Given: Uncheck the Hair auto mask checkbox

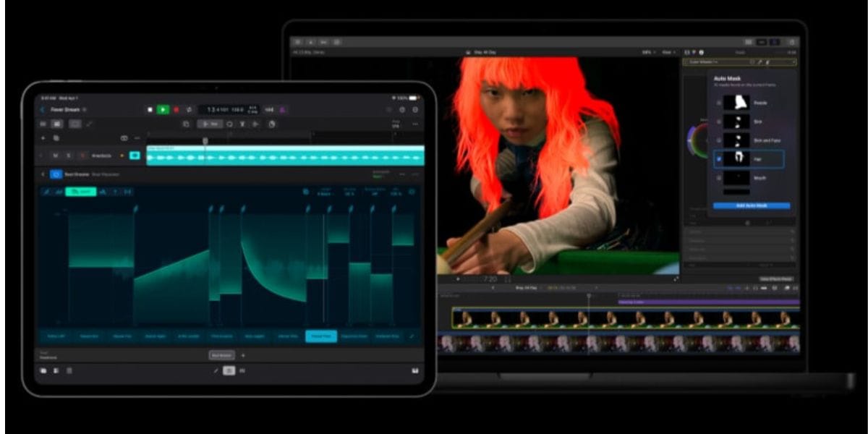Looking at the screenshot, I should click(718, 158).
